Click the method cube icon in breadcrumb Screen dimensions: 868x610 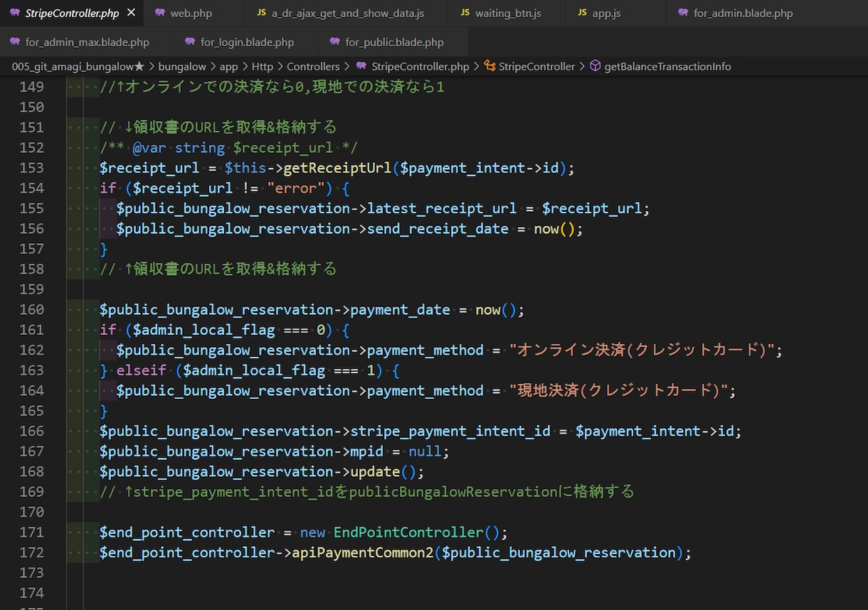[596, 66]
